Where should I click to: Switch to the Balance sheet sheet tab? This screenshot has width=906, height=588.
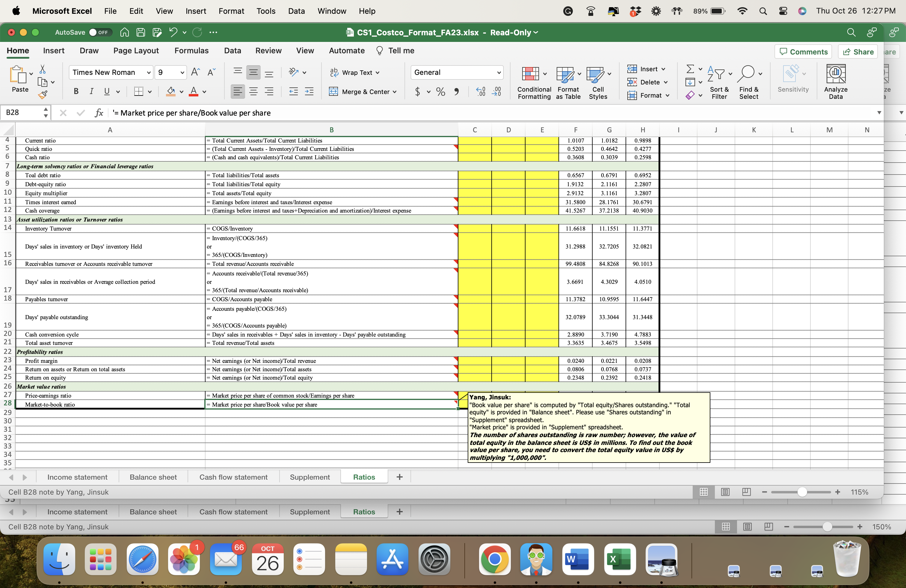click(x=153, y=477)
